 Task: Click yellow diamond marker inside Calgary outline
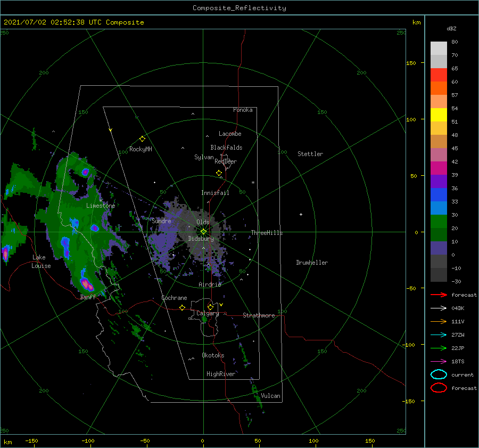point(210,307)
